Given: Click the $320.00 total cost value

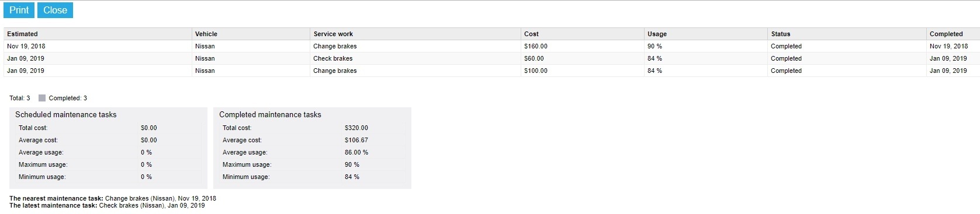Looking at the screenshot, I should pyautogui.click(x=356, y=128).
